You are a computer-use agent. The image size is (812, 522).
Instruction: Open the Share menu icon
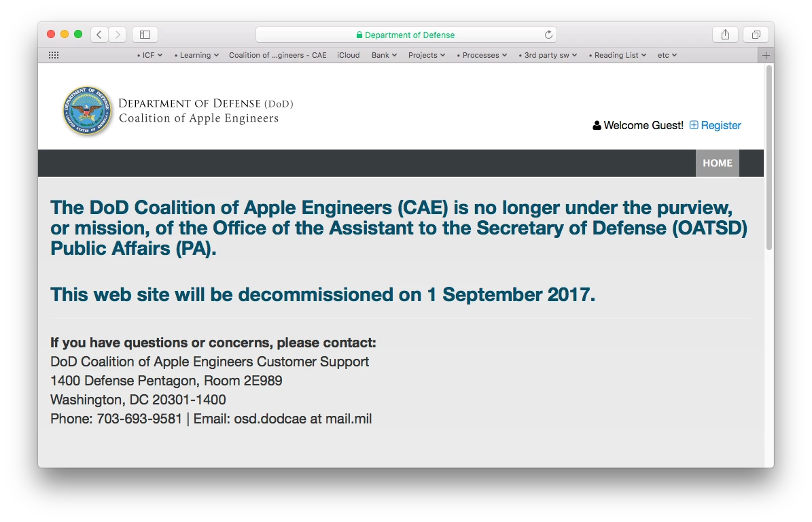tap(725, 35)
